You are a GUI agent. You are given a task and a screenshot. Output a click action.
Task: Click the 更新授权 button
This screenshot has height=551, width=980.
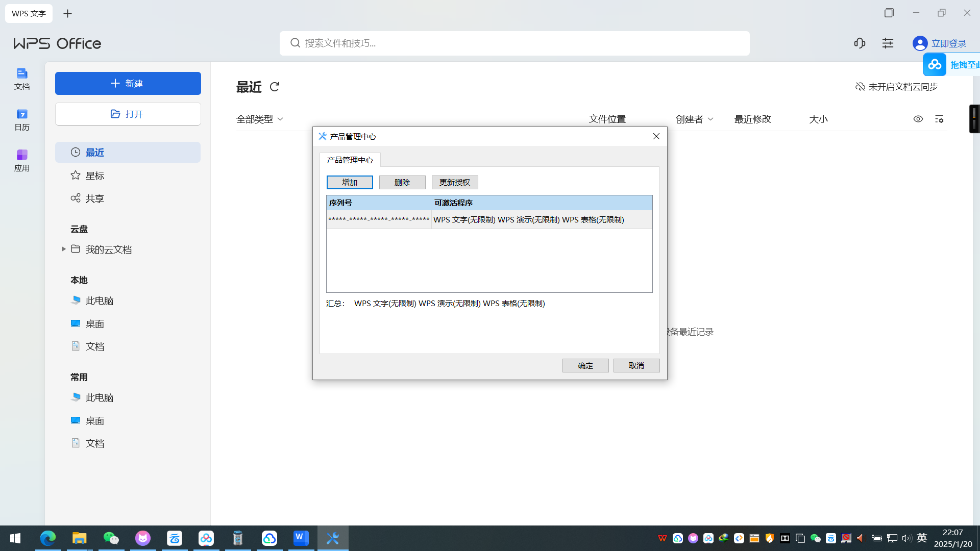tap(455, 182)
